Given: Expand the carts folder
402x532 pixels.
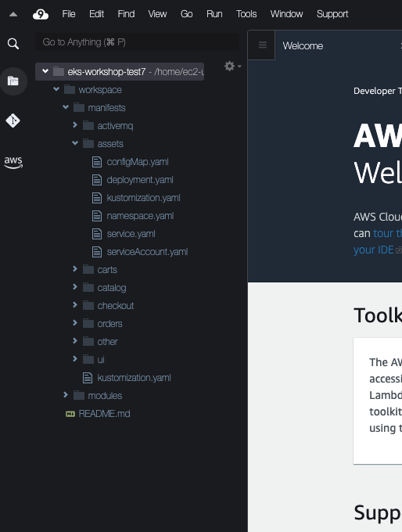Looking at the screenshot, I should pyautogui.click(x=75, y=269).
